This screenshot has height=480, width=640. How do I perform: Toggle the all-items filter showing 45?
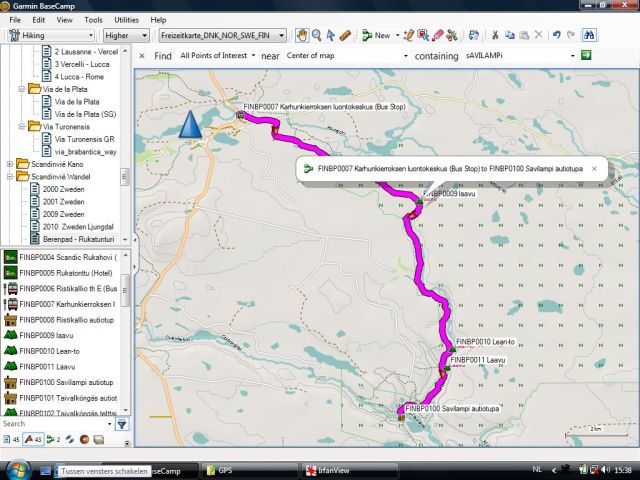pyautogui.click(x=12, y=439)
